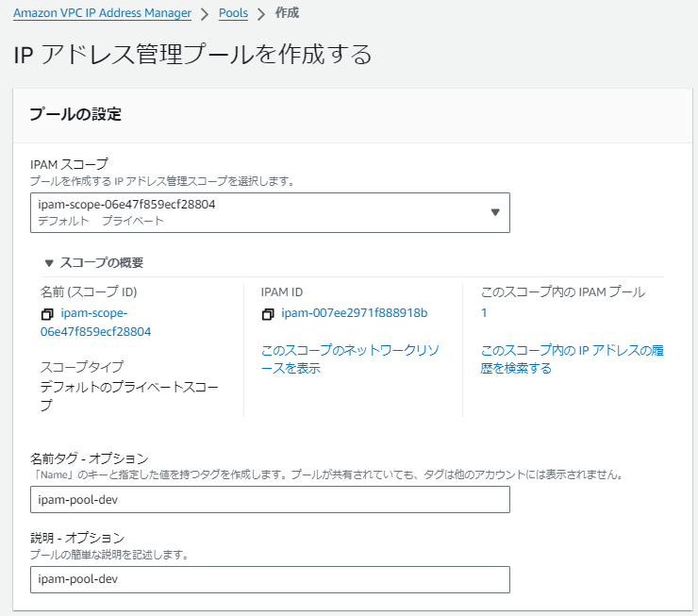Go to Amazon VPC IP Address Manager breadcrumb
This screenshot has width=698, height=616.
click(103, 13)
